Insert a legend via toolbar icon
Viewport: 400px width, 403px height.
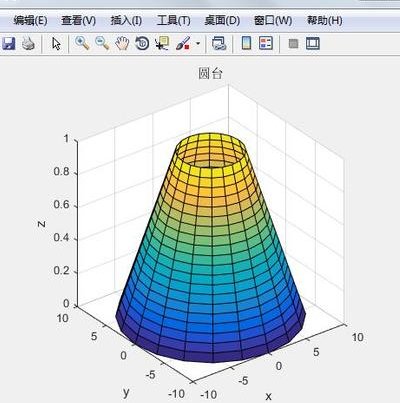[x=266, y=43]
